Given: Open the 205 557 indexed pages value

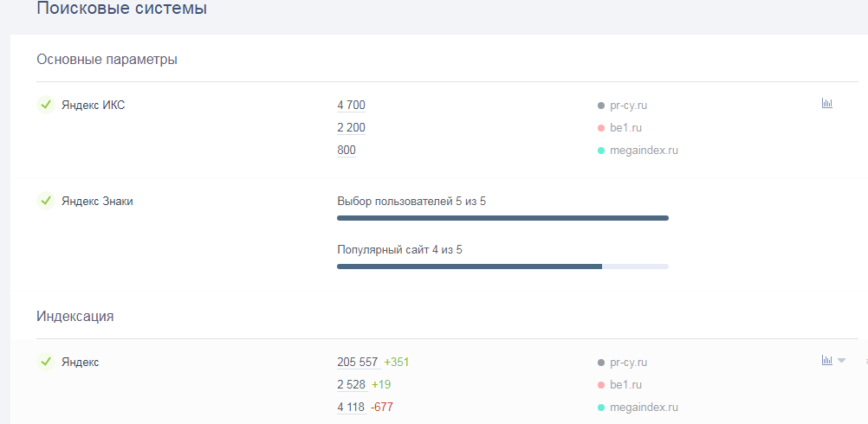Looking at the screenshot, I should pyautogui.click(x=358, y=363).
